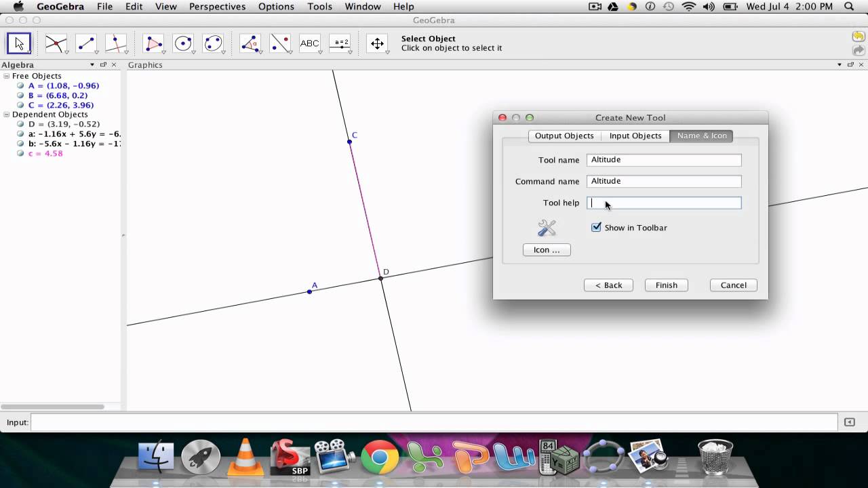Image resolution: width=868 pixels, height=488 pixels.
Task: Open the Graphics panel dropdown arrow
Action: 840,65
